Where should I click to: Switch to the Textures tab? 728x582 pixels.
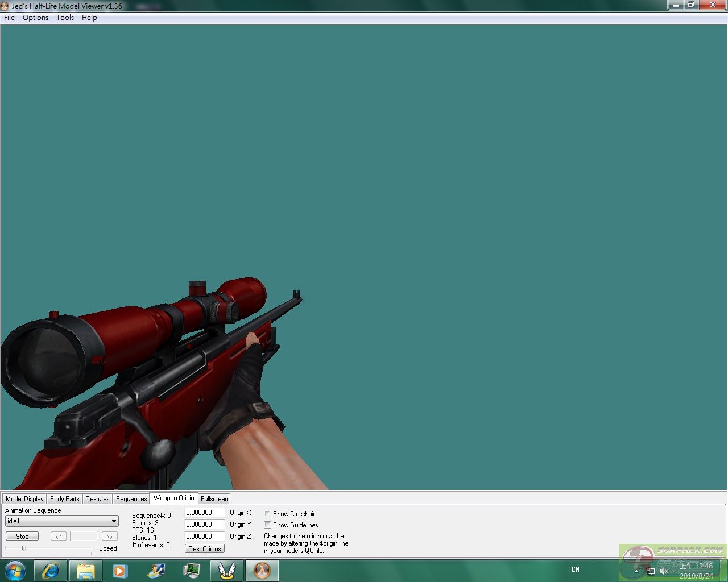(x=97, y=499)
